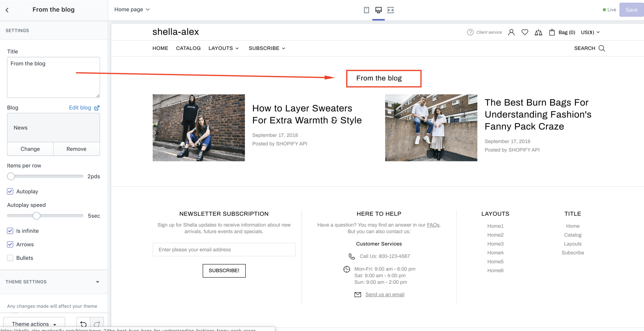644x331 pixels.
Task: Open the Edit blog link
Action: pos(84,108)
